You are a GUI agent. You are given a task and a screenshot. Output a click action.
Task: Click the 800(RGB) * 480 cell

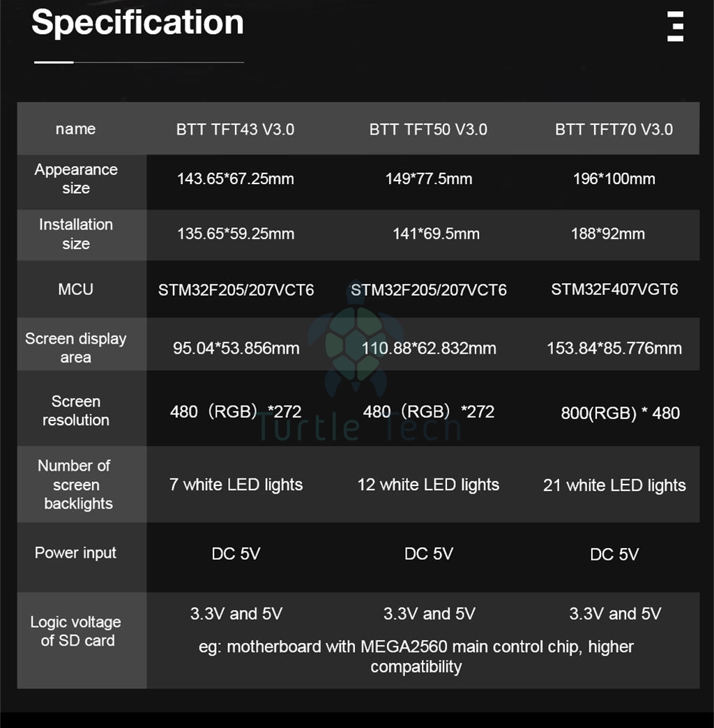[621, 413]
